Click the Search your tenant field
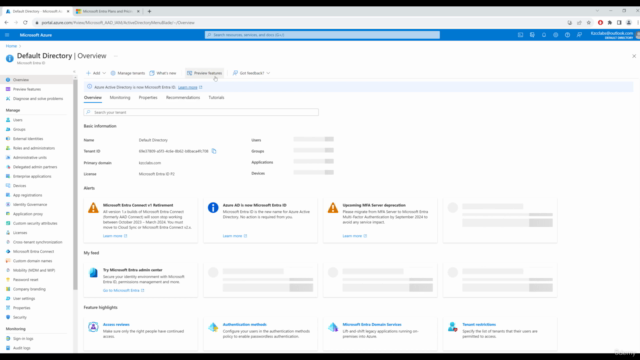640x360 pixels. point(201,112)
